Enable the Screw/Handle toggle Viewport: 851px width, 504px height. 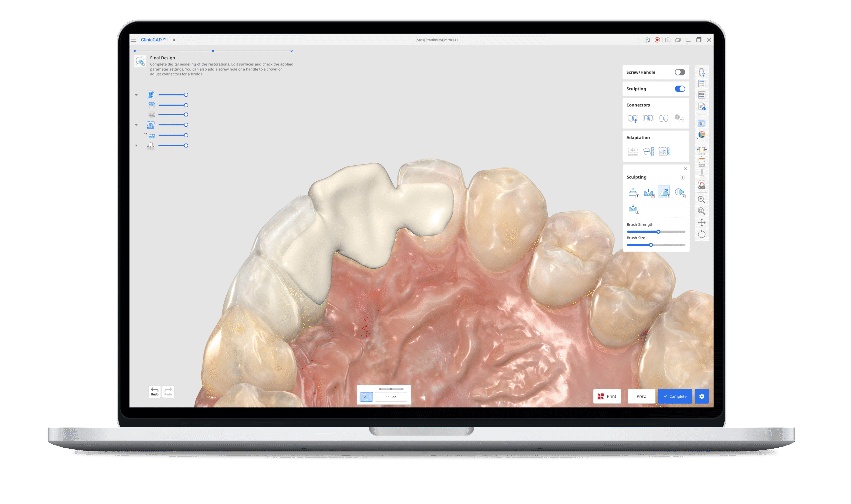click(680, 72)
